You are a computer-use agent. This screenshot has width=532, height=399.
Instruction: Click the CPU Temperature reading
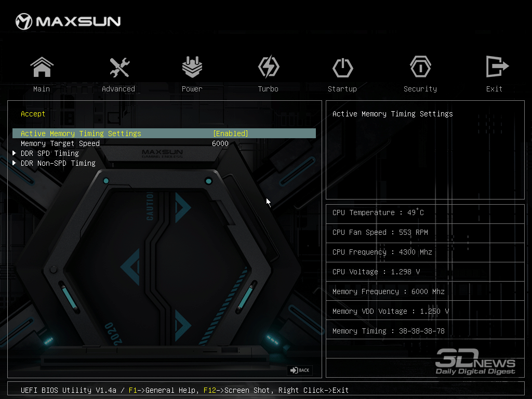[x=378, y=212]
